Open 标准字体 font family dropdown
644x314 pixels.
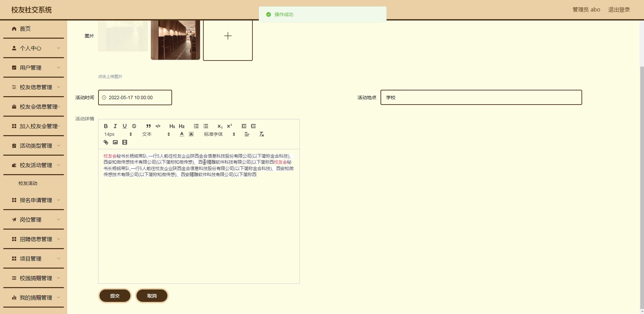click(219, 134)
